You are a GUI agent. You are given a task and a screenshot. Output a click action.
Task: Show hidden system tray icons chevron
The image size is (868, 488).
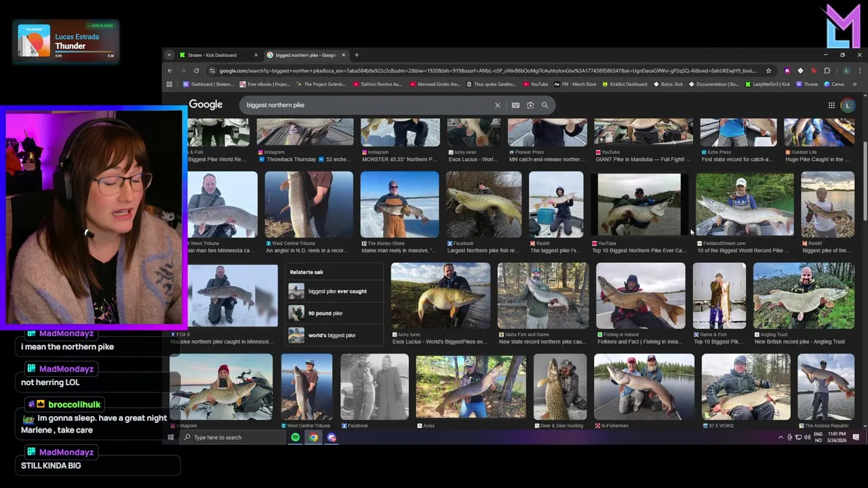(x=781, y=437)
